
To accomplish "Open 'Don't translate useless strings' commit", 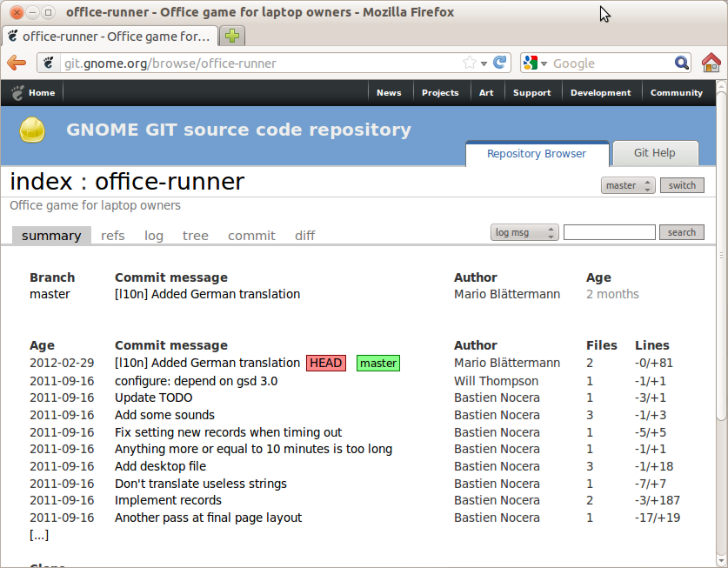I will pos(201,484).
